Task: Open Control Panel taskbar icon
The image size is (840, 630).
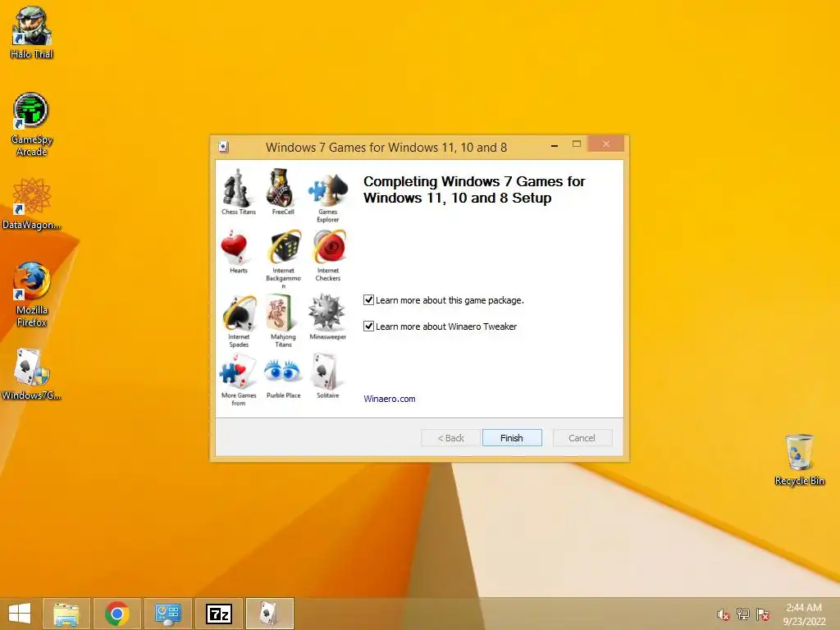Action: pyautogui.click(x=167, y=614)
